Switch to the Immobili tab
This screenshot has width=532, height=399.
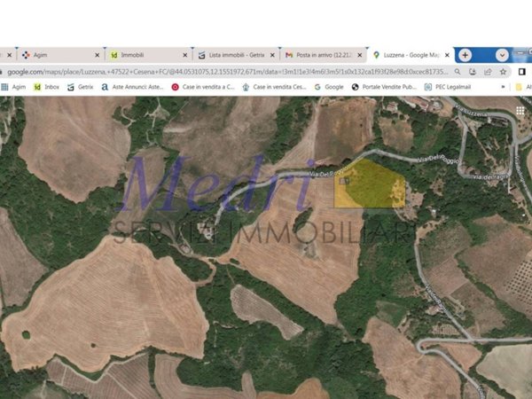point(148,55)
